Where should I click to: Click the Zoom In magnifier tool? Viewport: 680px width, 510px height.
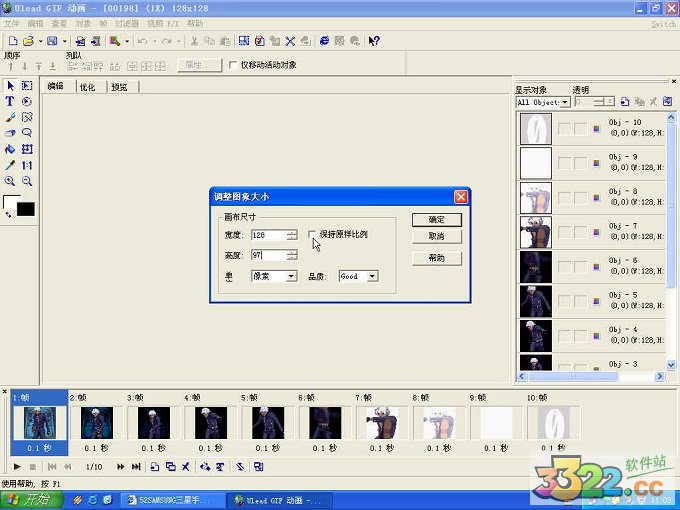pyautogui.click(x=10, y=181)
